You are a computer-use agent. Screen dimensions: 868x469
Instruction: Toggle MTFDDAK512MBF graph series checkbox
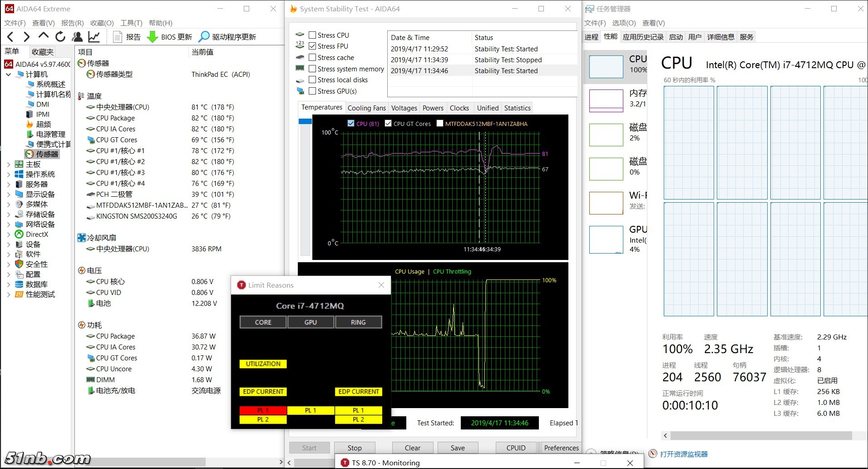(440, 123)
